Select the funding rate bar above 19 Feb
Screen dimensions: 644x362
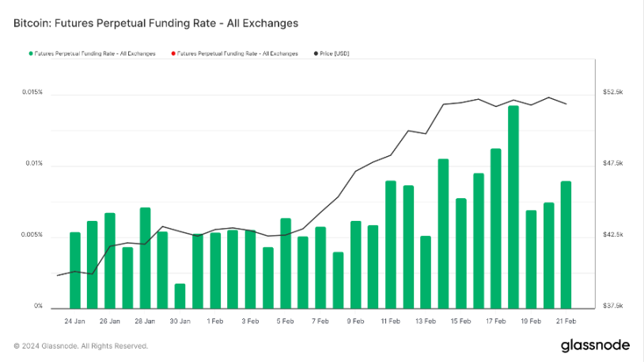531,260
